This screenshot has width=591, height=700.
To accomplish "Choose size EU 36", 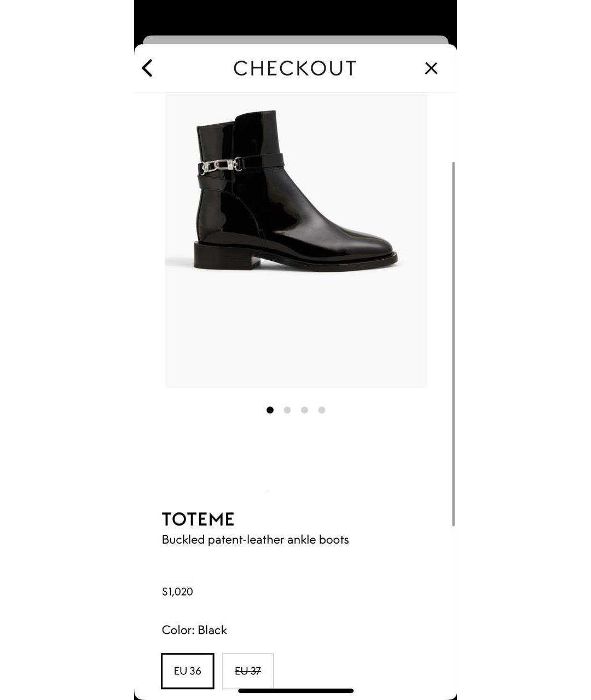I will click(188, 671).
